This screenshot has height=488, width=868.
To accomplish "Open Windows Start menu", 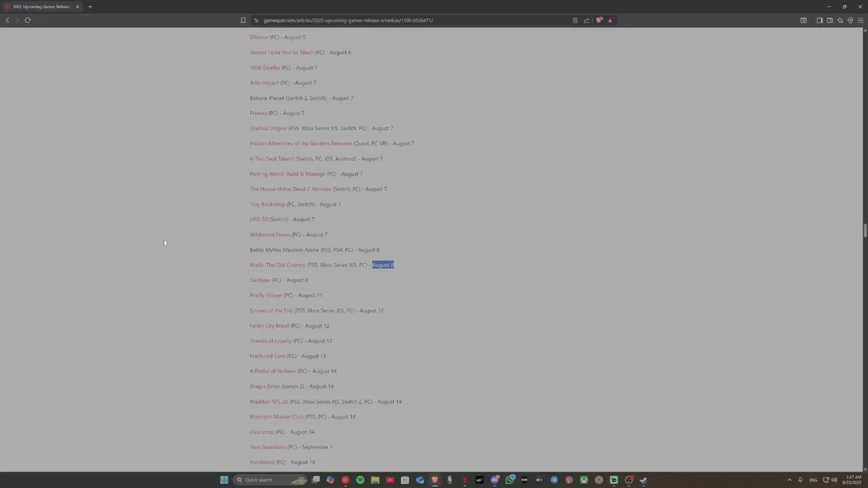I will pyautogui.click(x=224, y=480).
